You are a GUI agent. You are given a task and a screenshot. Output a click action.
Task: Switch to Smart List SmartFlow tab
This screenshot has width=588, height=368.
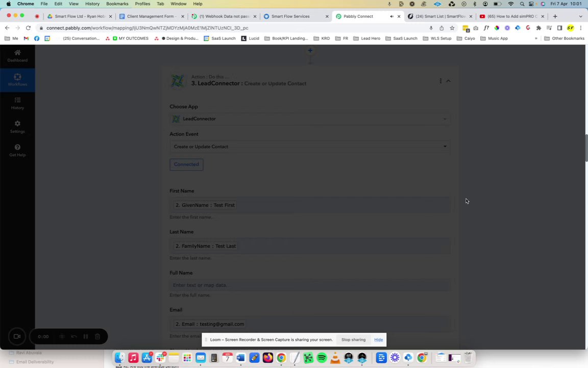pos(439,16)
